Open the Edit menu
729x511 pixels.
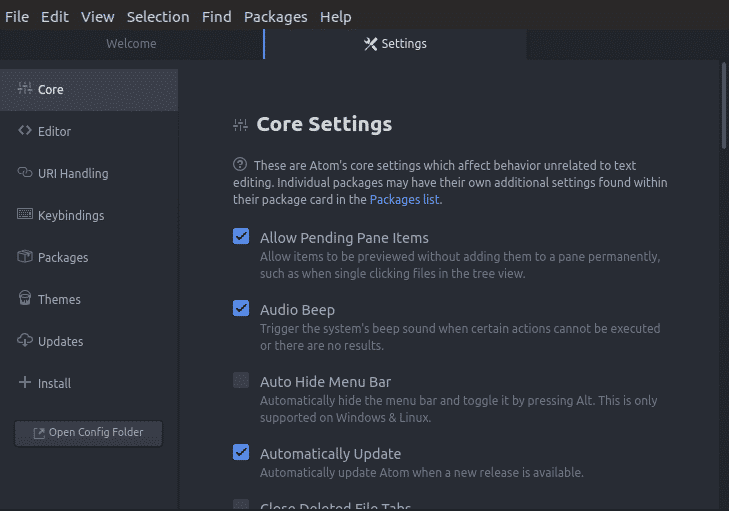(54, 17)
